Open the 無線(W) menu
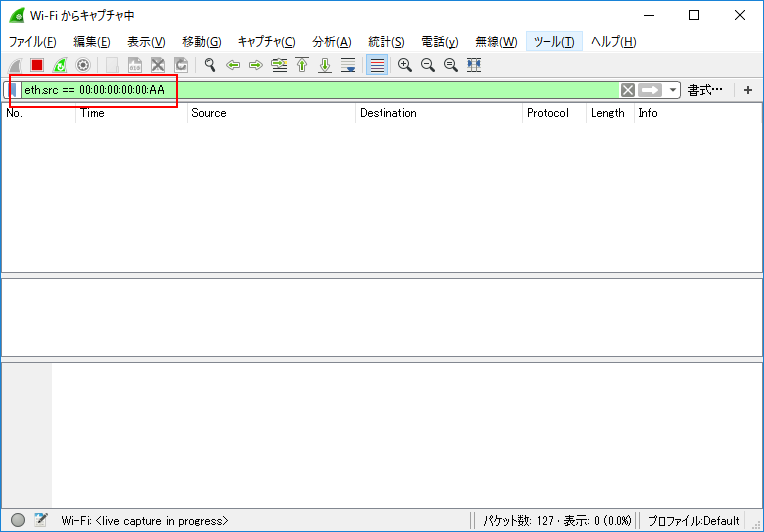This screenshot has height=532, width=764. (x=496, y=42)
